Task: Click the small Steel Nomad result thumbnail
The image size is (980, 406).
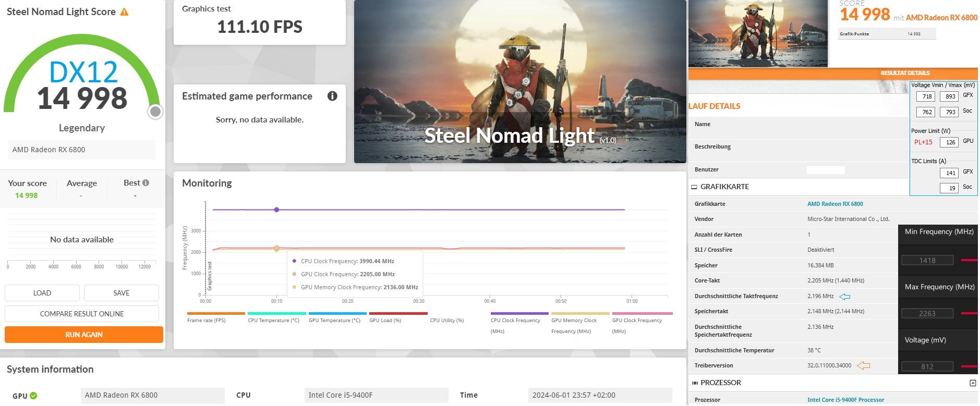Action: pos(758,33)
